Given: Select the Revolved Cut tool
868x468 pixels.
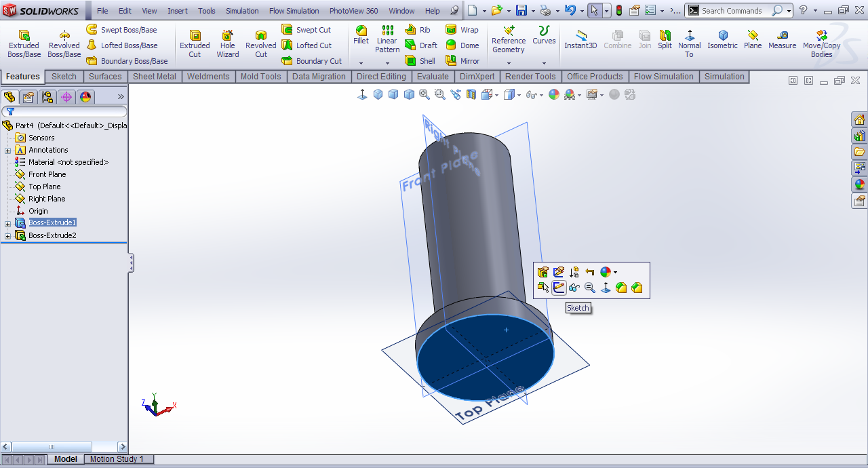Looking at the screenshot, I should tap(260, 43).
